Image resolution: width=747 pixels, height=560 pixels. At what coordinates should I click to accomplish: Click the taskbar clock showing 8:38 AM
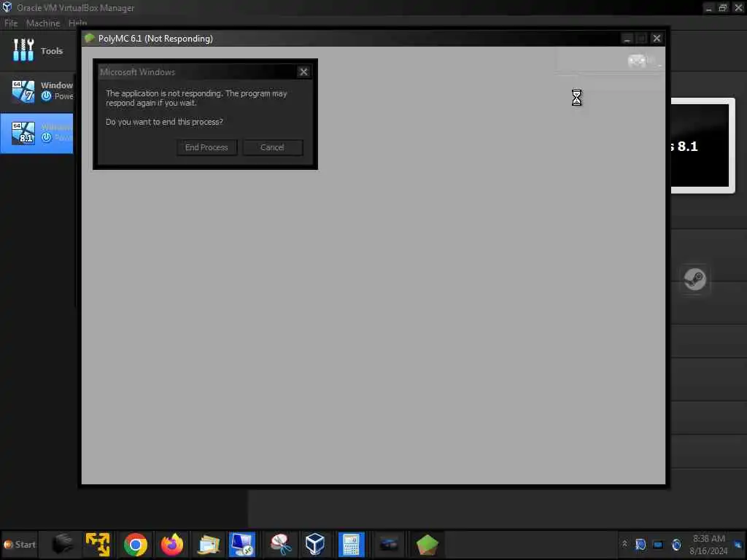(x=708, y=544)
